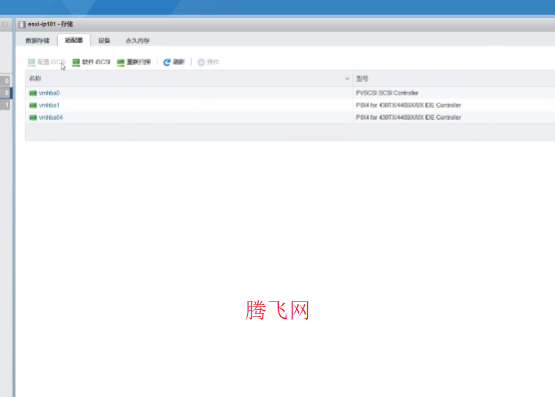The image size is (555, 397).
Task: Open the 操作 actions menu label
Action: click(213, 62)
